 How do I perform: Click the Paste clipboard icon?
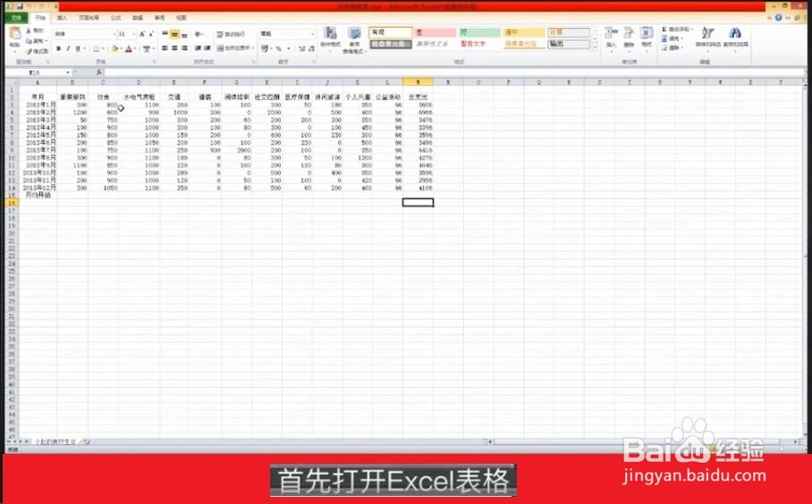[15, 34]
